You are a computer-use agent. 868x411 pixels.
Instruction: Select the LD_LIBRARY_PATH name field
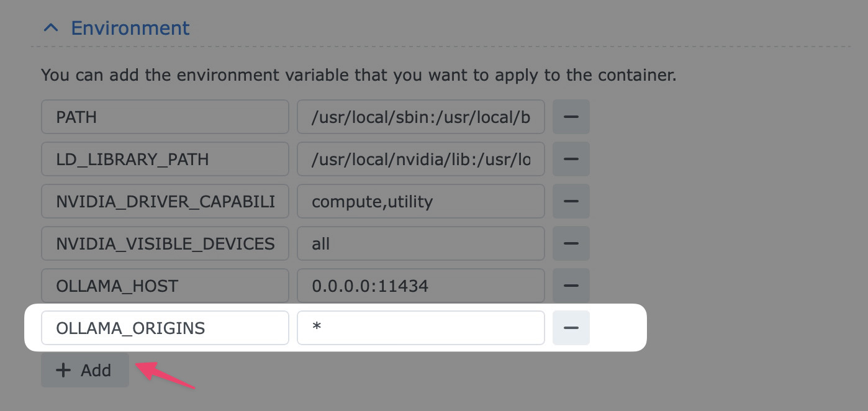pos(165,159)
